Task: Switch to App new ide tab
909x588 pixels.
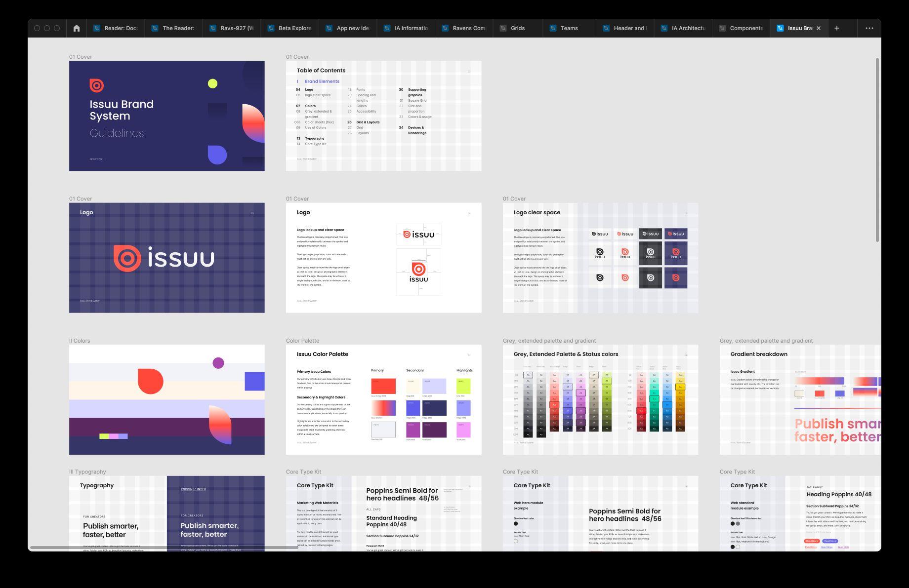Action: (x=348, y=28)
